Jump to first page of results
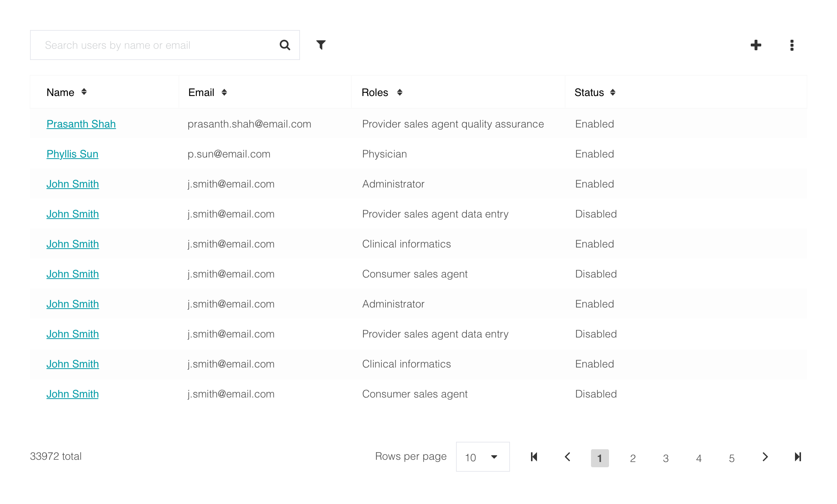The height and width of the screenshot is (504, 837). (534, 457)
